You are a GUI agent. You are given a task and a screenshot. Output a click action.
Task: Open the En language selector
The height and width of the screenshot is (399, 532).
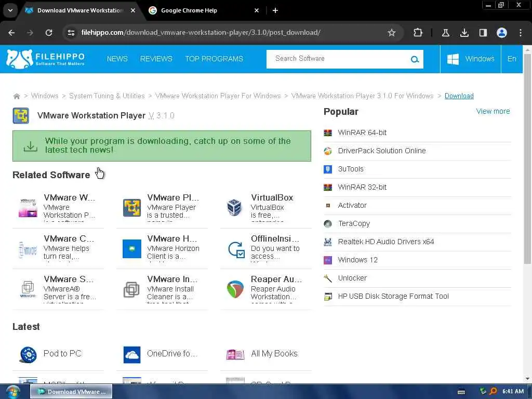[512, 59]
